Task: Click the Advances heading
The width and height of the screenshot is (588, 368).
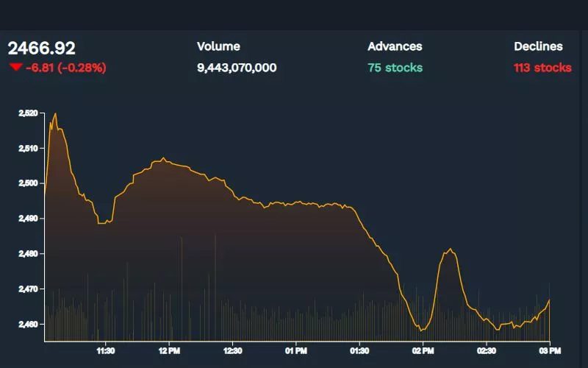Action: pos(395,46)
